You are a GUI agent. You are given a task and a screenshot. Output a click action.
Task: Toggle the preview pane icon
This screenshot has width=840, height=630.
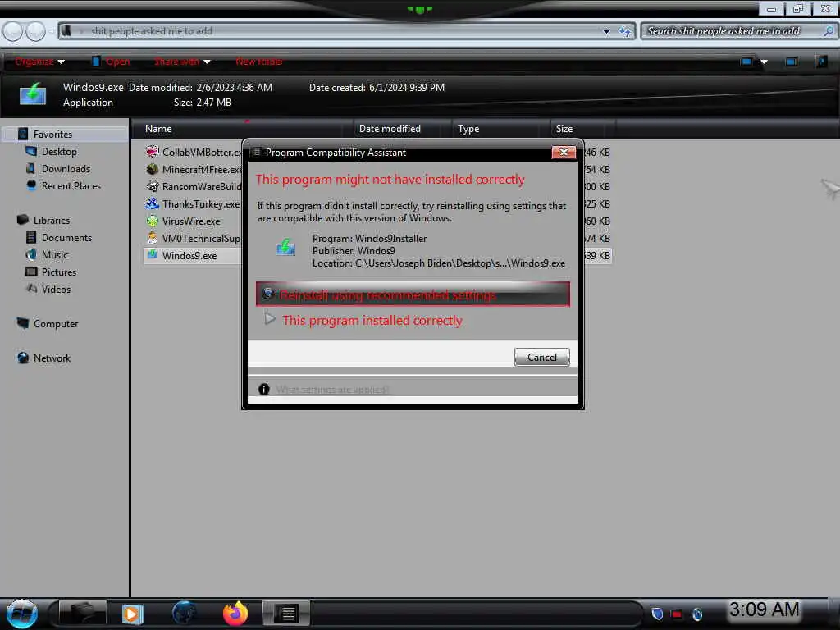pyautogui.click(x=792, y=62)
